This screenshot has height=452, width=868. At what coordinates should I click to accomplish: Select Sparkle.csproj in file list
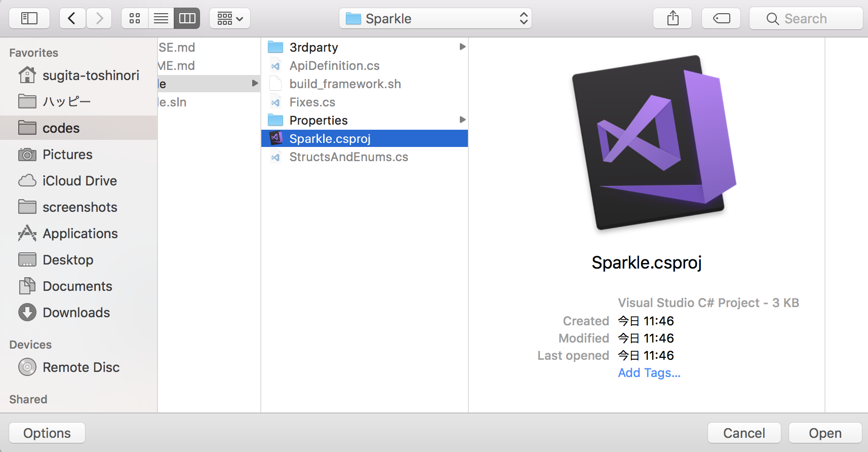pyautogui.click(x=365, y=138)
